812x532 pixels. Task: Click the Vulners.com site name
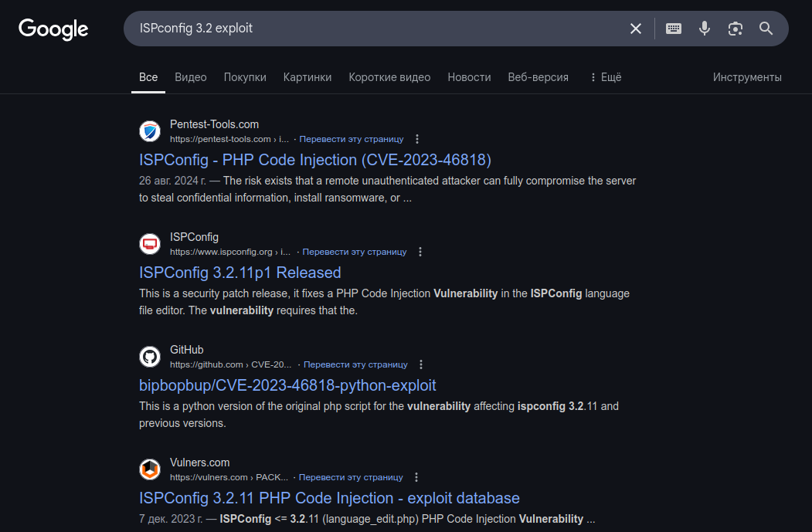pos(199,463)
